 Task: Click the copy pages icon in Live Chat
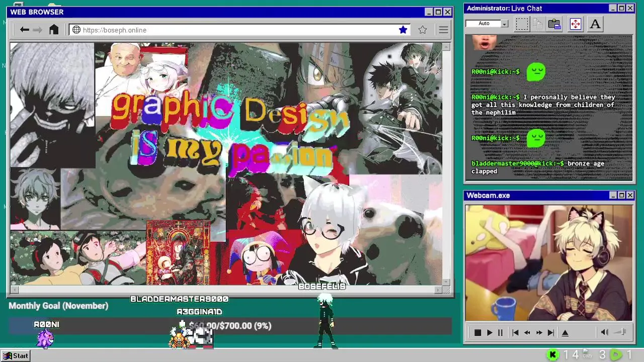pyautogui.click(x=538, y=24)
